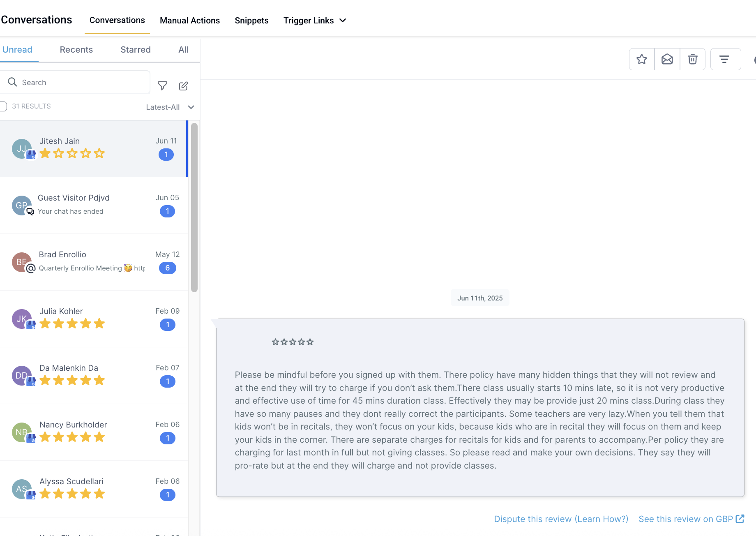Click the Conversations page title

click(37, 20)
